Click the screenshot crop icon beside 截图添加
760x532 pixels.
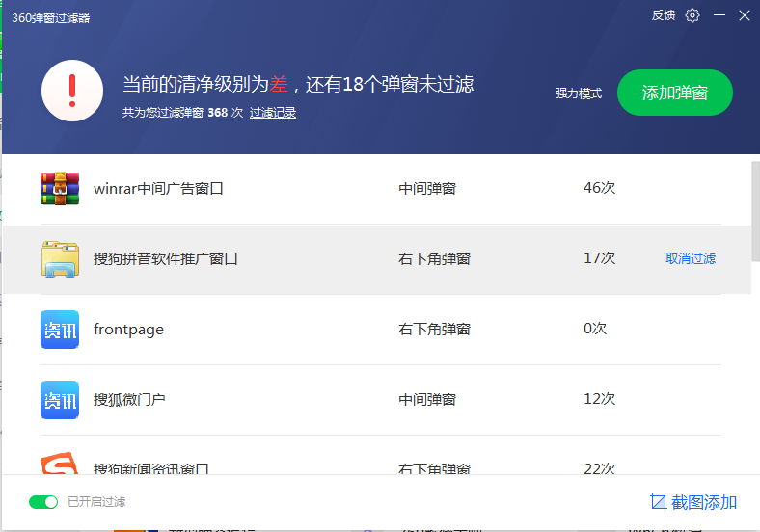pos(658,502)
